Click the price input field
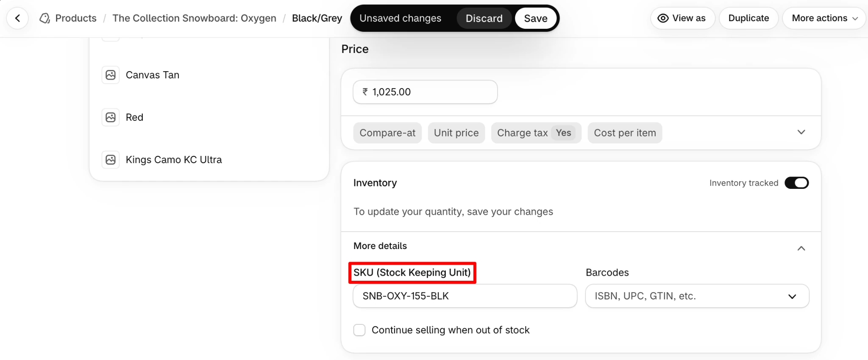 (x=425, y=92)
